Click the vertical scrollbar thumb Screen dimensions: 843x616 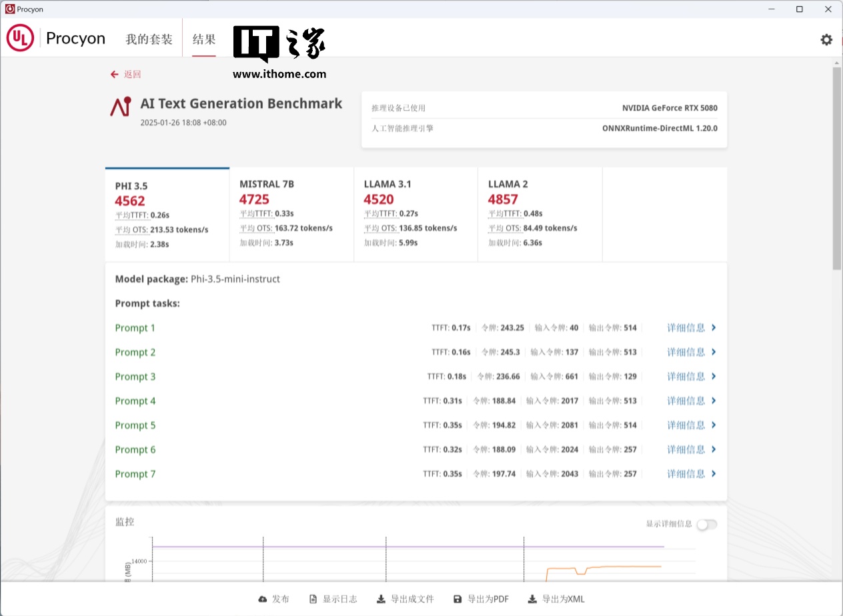(x=837, y=168)
